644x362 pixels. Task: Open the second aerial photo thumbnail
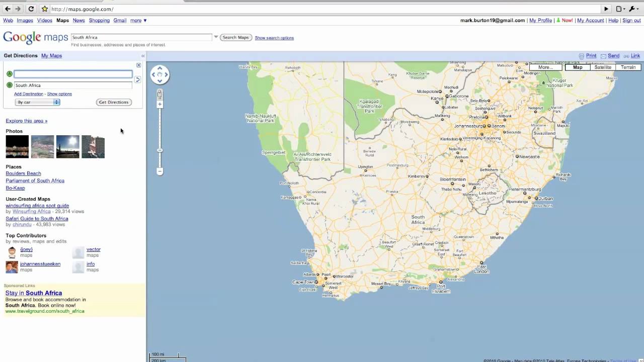point(42,147)
